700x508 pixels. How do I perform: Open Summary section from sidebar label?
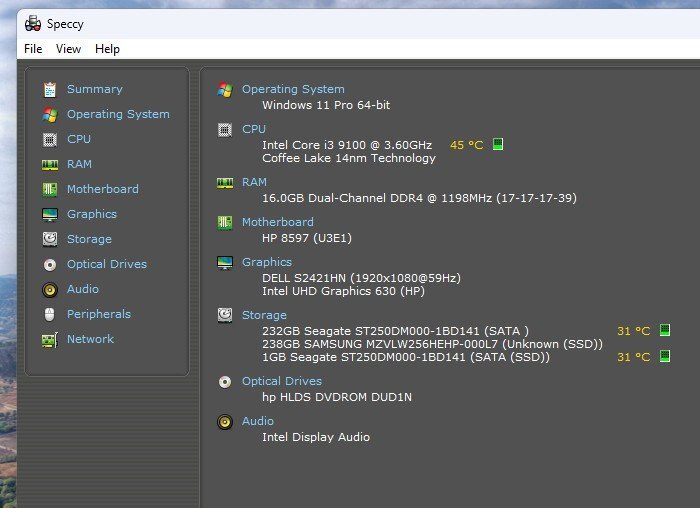95,89
